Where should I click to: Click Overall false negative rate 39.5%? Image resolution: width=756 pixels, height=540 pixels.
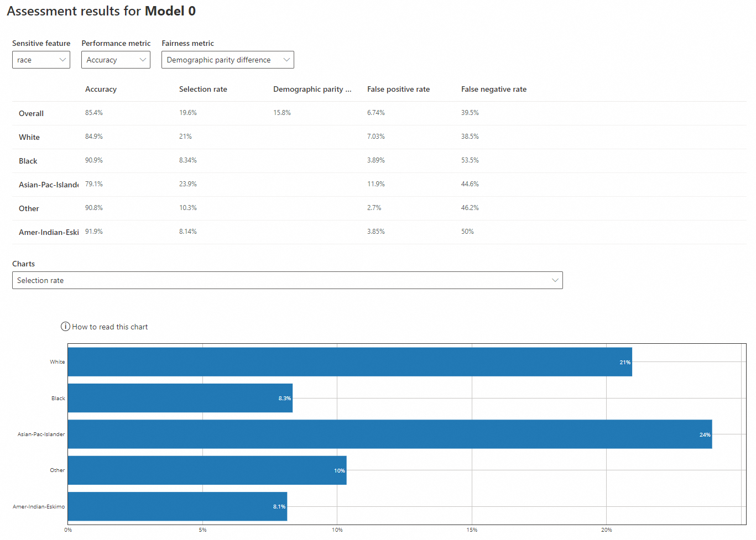470,113
